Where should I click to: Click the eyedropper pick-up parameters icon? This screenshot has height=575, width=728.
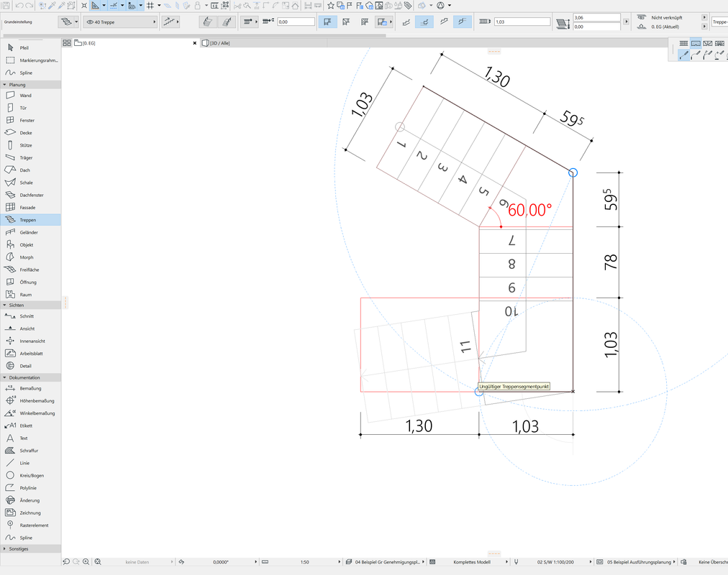[52, 6]
